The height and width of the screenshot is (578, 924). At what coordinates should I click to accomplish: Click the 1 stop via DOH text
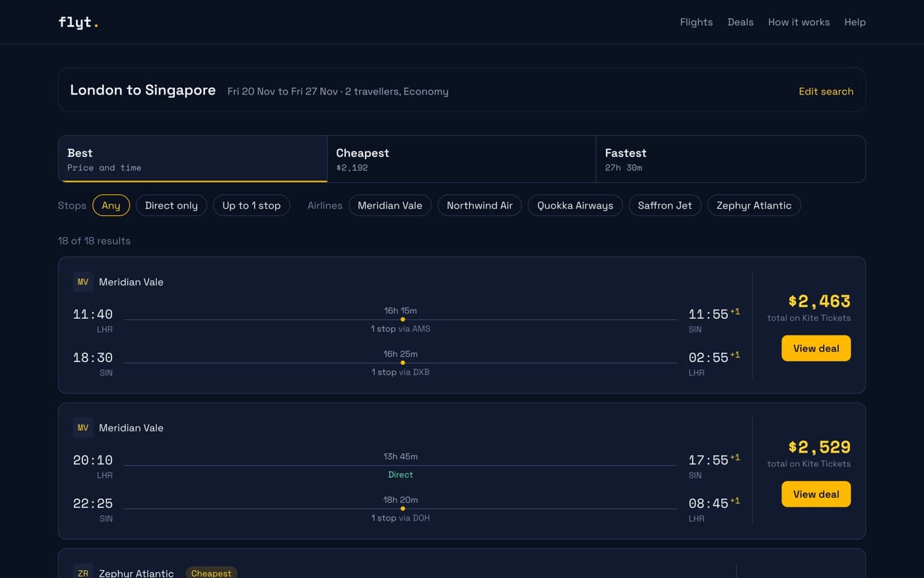click(401, 518)
